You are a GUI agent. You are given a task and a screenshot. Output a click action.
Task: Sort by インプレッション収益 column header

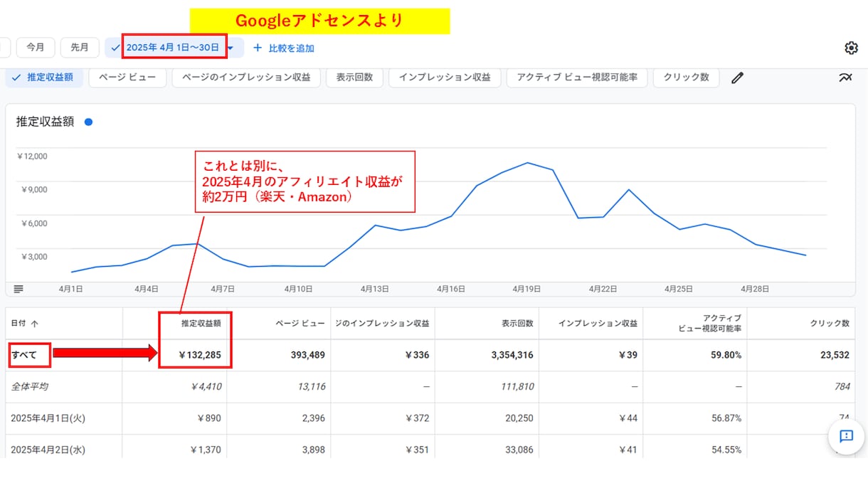[x=598, y=323]
